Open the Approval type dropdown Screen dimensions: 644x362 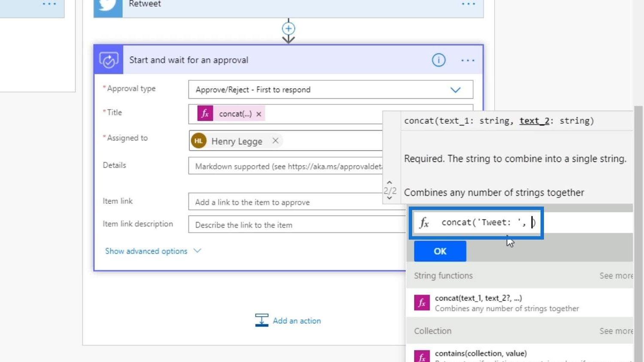[x=331, y=89]
